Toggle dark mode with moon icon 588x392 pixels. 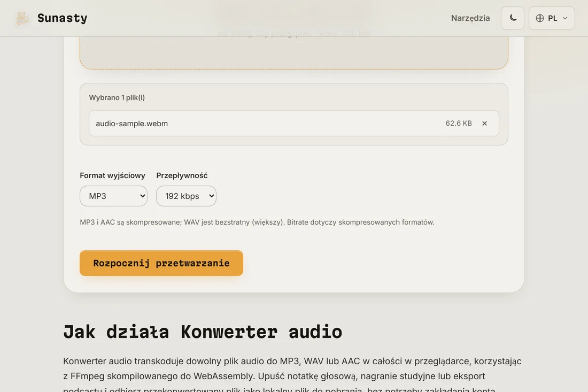click(x=513, y=18)
